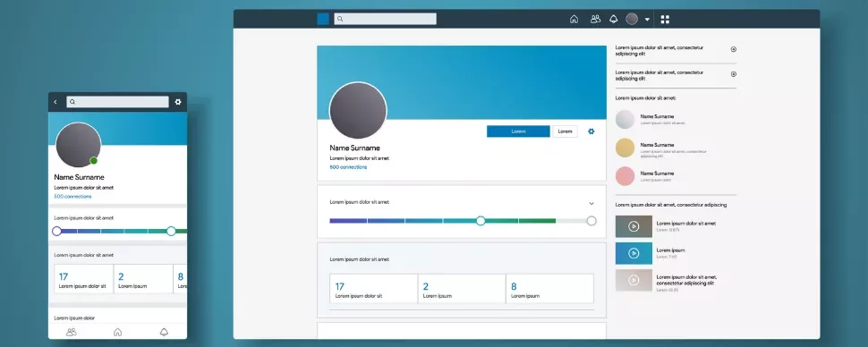Tap the mobile profile avatar
Screen dimensions: 868x347
(78, 145)
